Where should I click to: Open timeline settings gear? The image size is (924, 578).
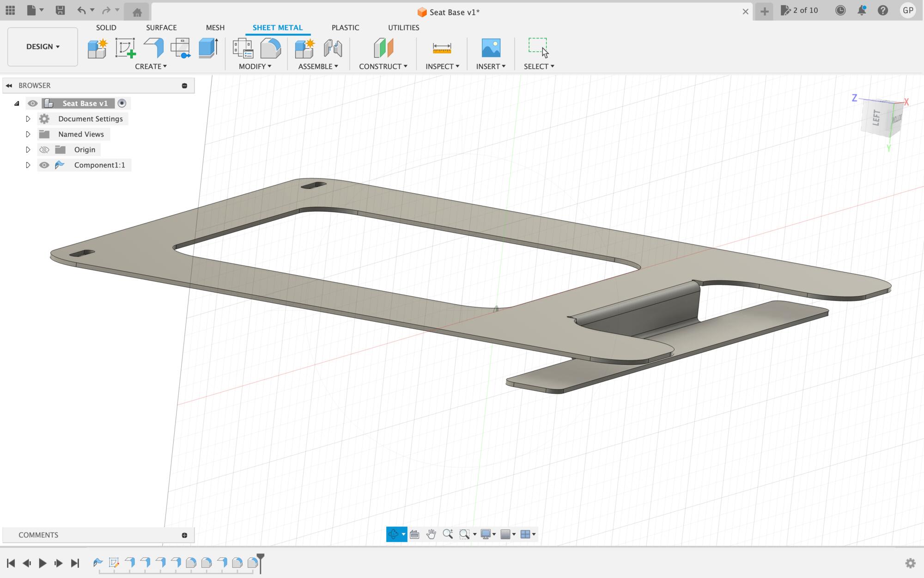(x=911, y=563)
